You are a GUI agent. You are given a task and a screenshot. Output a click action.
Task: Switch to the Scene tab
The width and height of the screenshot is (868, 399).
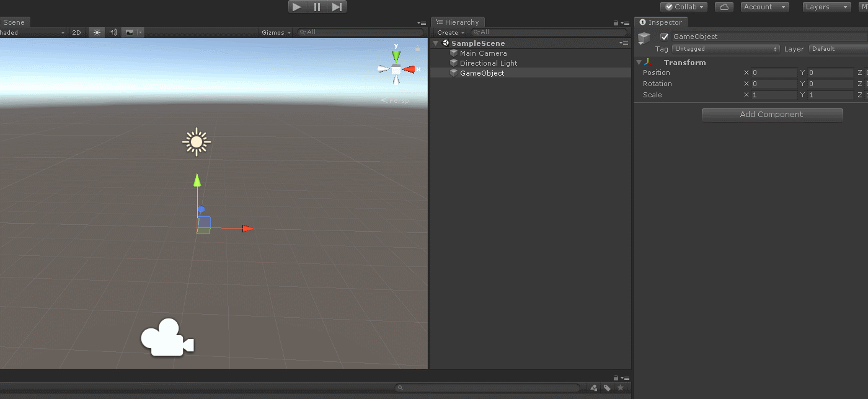pyautogui.click(x=15, y=22)
